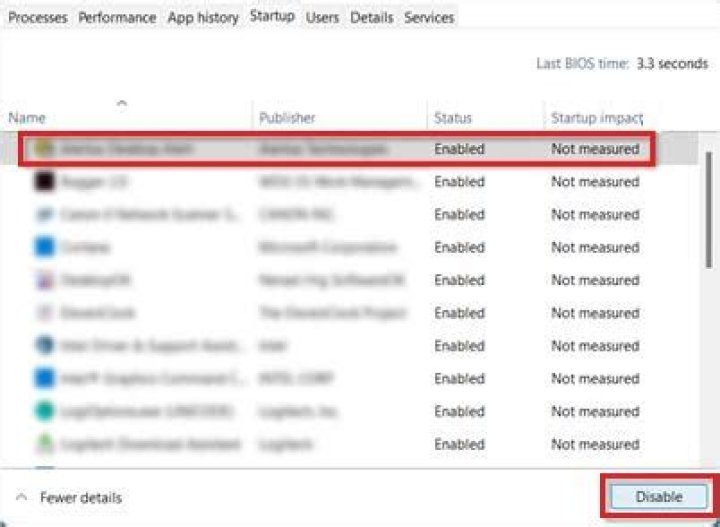Open the Performance tab
This screenshot has height=527, width=720.
(117, 18)
